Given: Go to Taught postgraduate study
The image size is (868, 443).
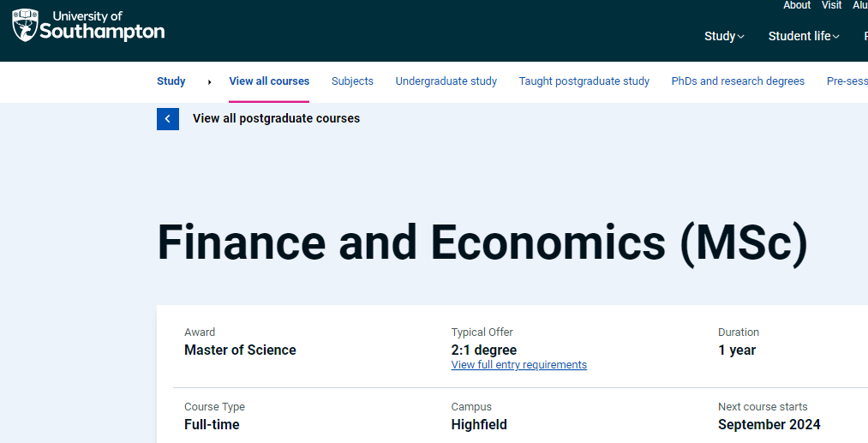Looking at the screenshot, I should [x=584, y=81].
